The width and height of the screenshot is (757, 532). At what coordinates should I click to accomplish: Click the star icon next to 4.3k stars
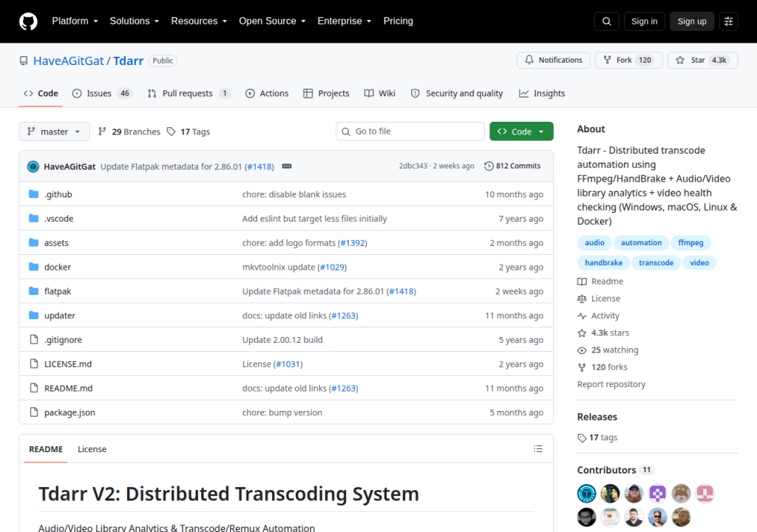pyautogui.click(x=582, y=333)
